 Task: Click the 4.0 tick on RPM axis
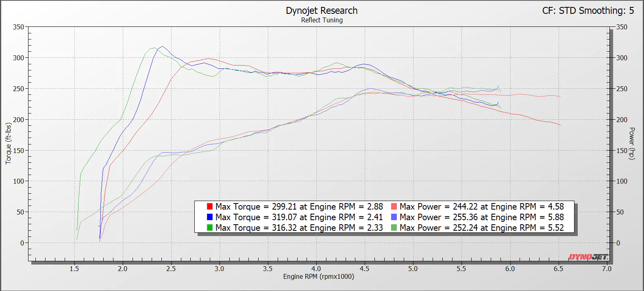(x=316, y=269)
